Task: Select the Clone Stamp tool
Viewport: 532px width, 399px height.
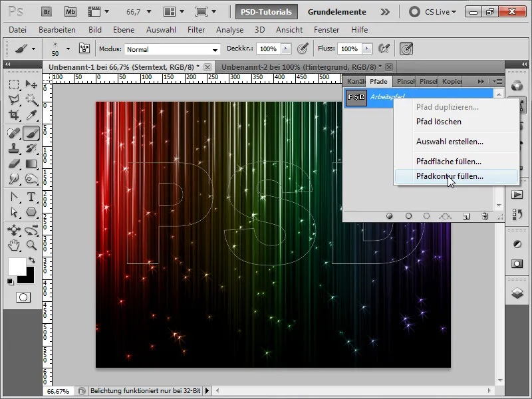Action: 14,148
